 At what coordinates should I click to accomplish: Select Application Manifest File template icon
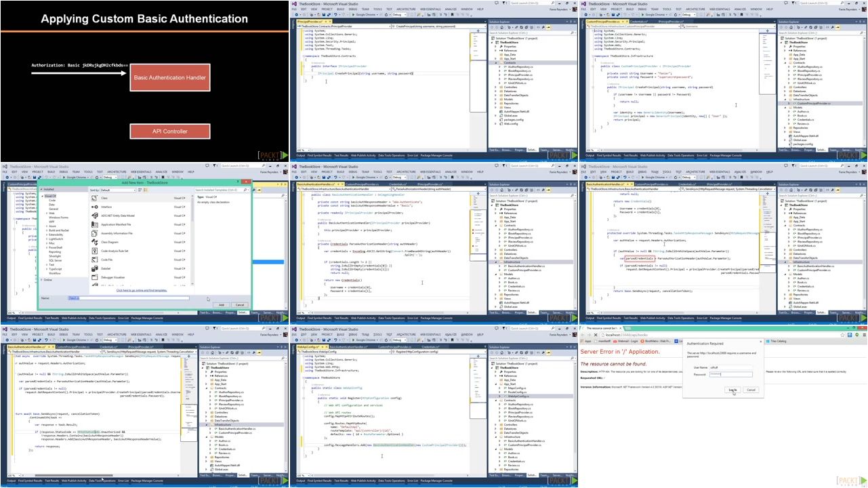(x=94, y=224)
